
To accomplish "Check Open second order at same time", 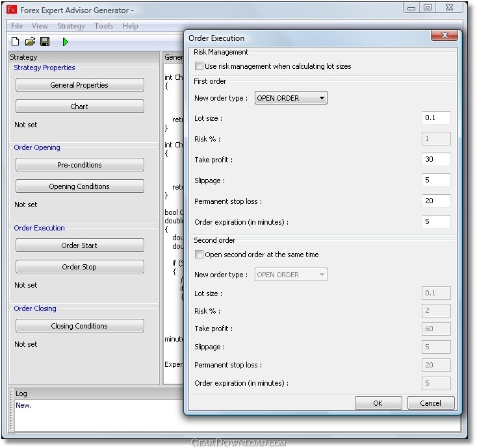I will click(199, 254).
